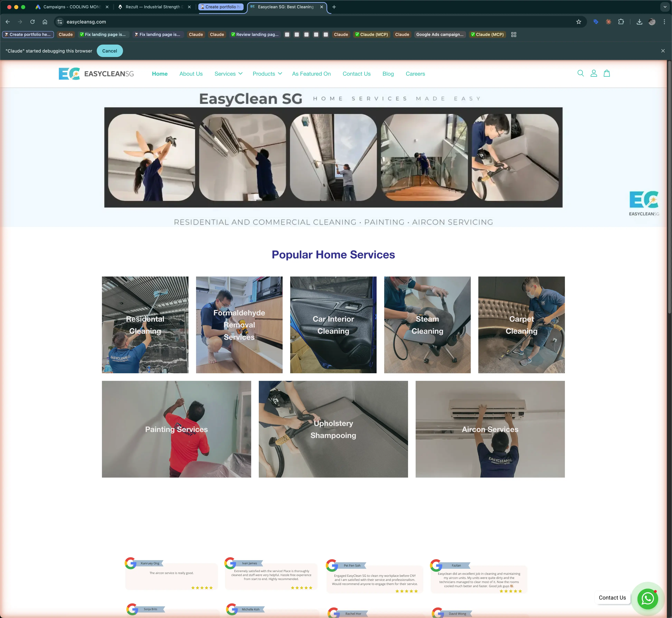Open the downloads icon in toolbar

(x=639, y=22)
